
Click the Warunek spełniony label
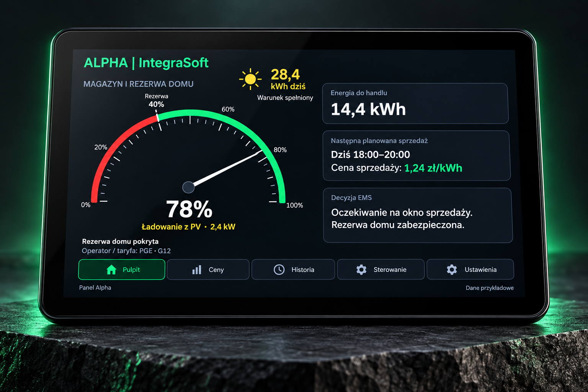coord(285,98)
